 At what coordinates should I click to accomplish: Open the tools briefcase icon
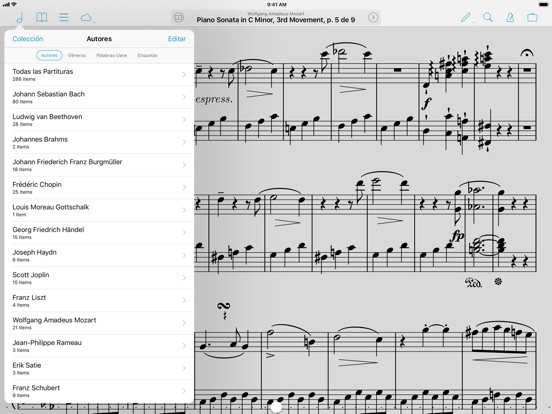[533, 17]
